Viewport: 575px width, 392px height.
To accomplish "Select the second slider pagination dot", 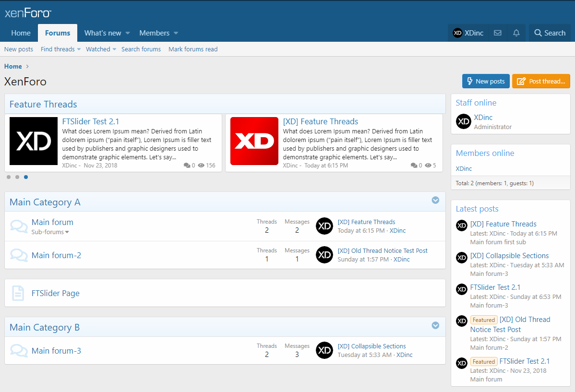I will (x=17, y=177).
